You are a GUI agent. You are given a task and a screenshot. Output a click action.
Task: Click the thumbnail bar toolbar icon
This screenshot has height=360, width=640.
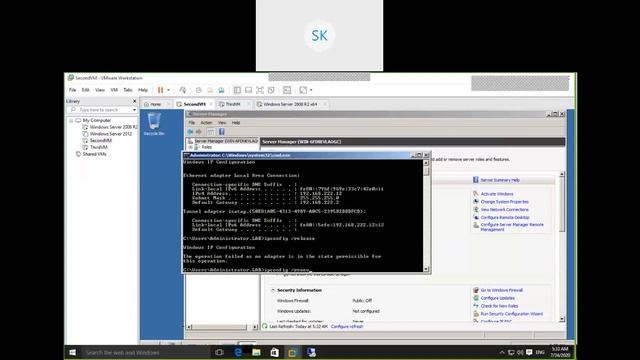coord(248,90)
